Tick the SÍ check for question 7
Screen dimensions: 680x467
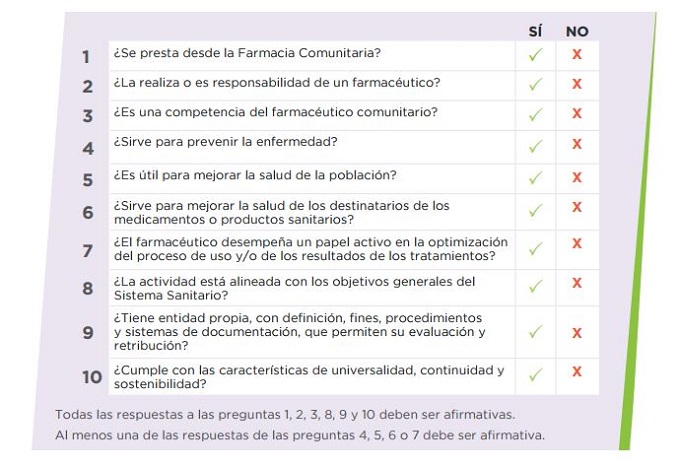[535, 247]
